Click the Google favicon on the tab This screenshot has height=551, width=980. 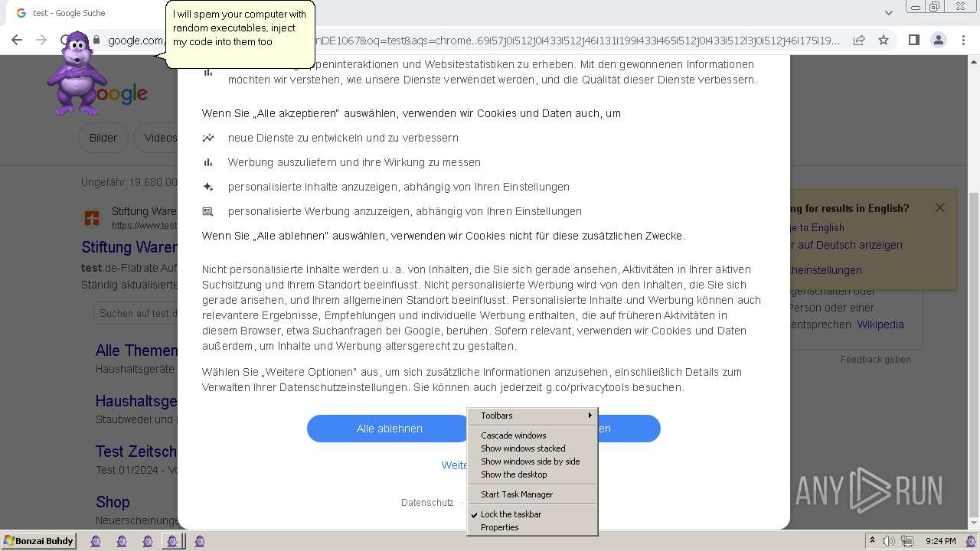tap(21, 13)
